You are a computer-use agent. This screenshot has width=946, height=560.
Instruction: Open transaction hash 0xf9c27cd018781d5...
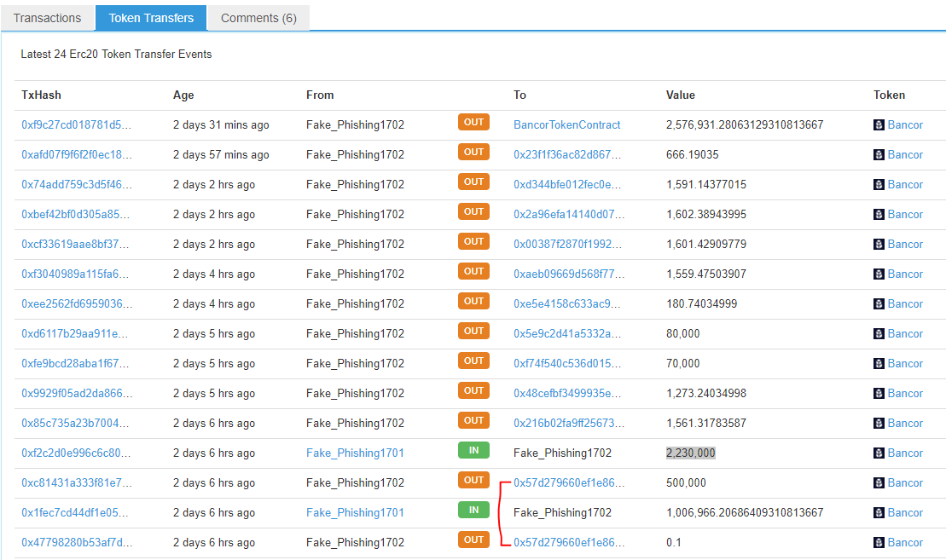[76, 124]
